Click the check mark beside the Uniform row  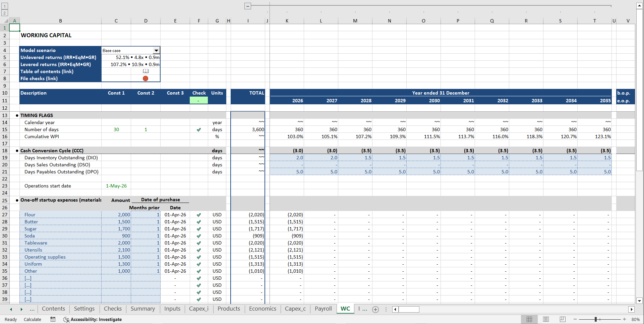[199, 264]
